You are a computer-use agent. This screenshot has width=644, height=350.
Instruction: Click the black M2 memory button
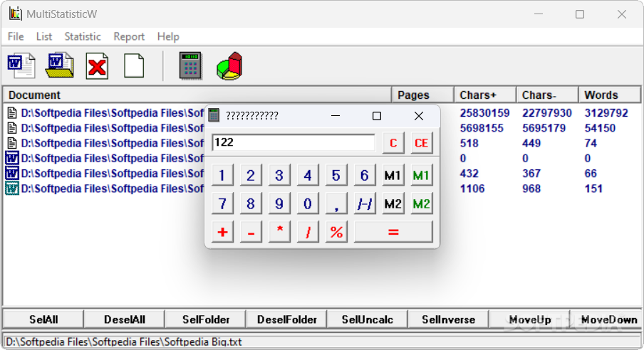[393, 203]
